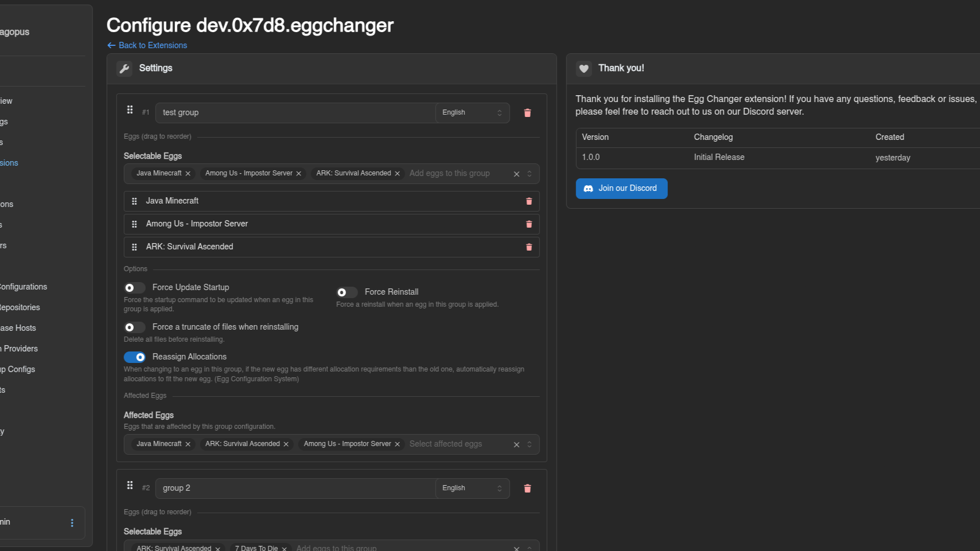
Task: Delete Among Us - Impostor Server row
Action: 529,224
